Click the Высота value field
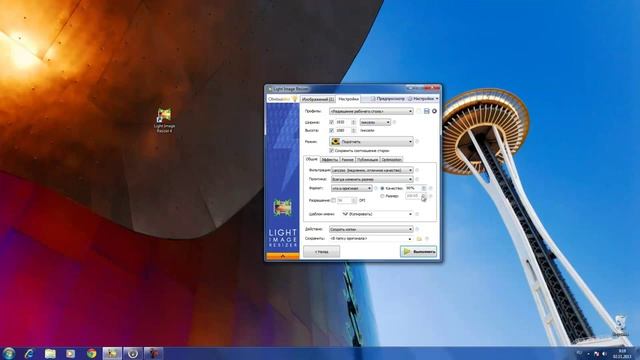Image resolution: width=640 pixels, height=360 pixels. (342, 131)
